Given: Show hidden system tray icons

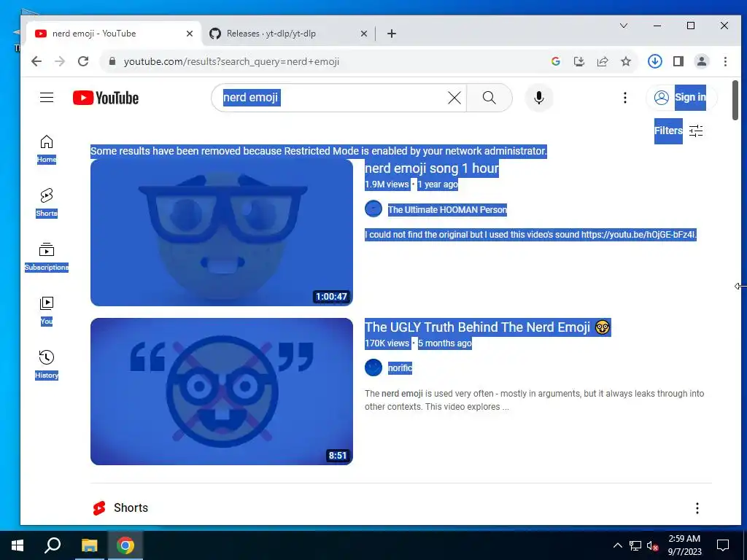Looking at the screenshot, I should point(617,545).
